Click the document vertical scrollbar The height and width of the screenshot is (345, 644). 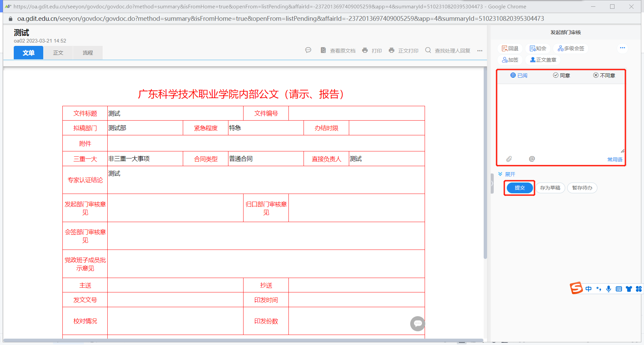[485, 162]
